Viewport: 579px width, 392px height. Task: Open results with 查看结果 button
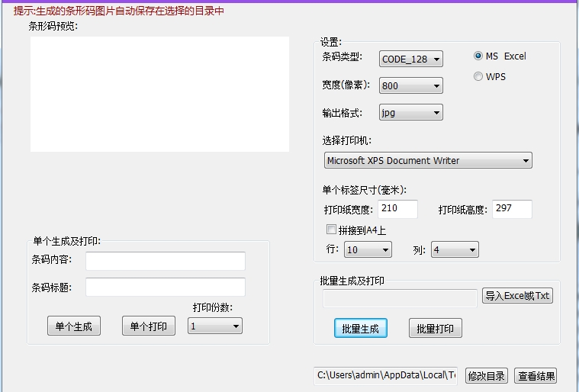[536, 376]
